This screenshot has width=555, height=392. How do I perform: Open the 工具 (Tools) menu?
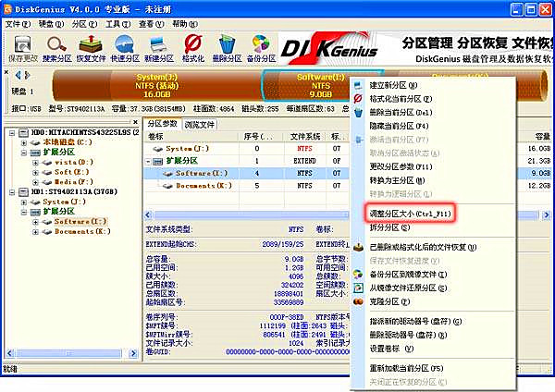117,24
